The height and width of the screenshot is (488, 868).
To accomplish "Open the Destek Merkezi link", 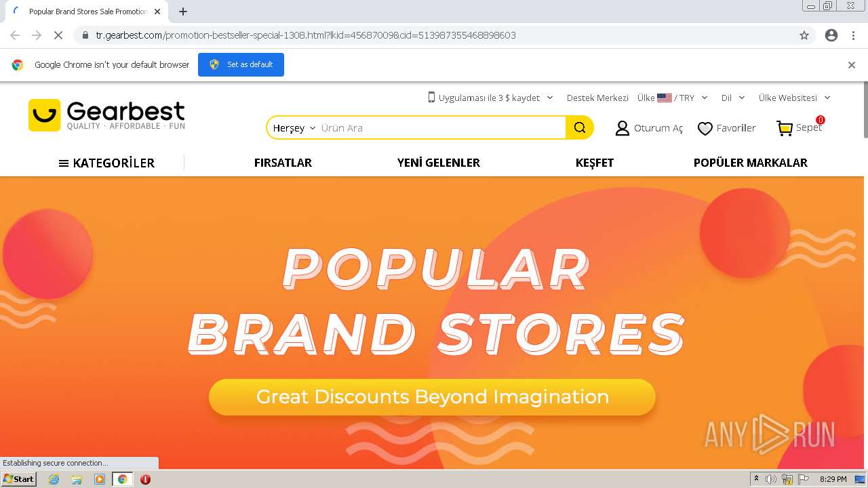I will click(597, 98).
